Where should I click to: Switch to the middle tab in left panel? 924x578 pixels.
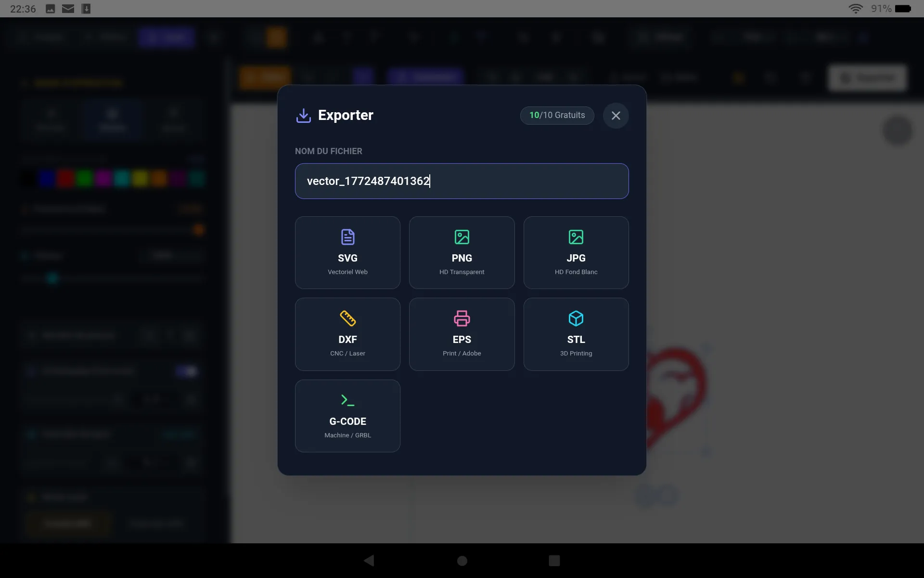(112, 119)
